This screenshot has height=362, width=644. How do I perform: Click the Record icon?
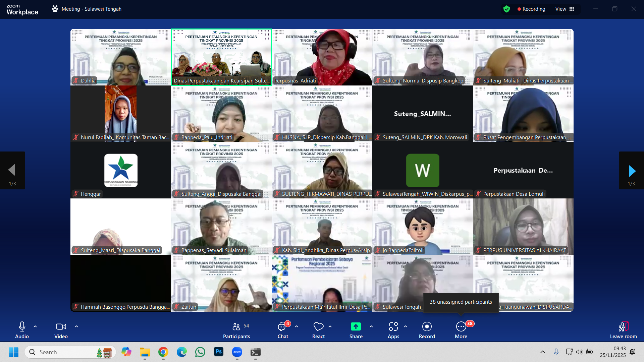427,326
